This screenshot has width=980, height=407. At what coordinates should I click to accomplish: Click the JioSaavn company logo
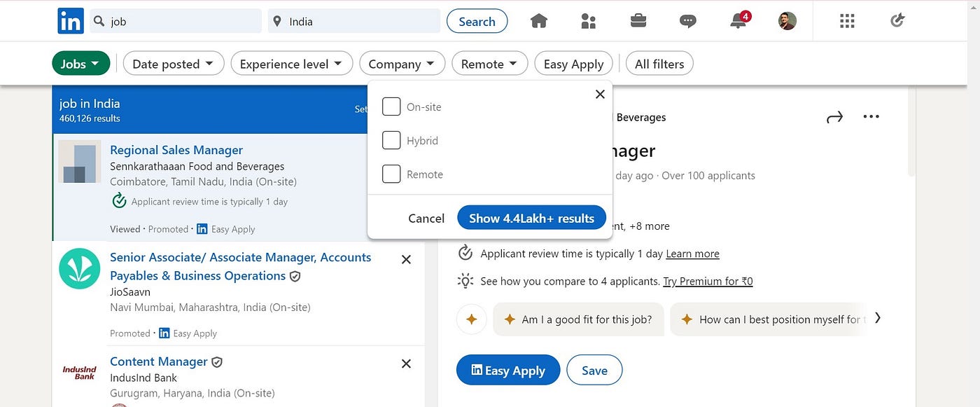(x=80, y=268)
